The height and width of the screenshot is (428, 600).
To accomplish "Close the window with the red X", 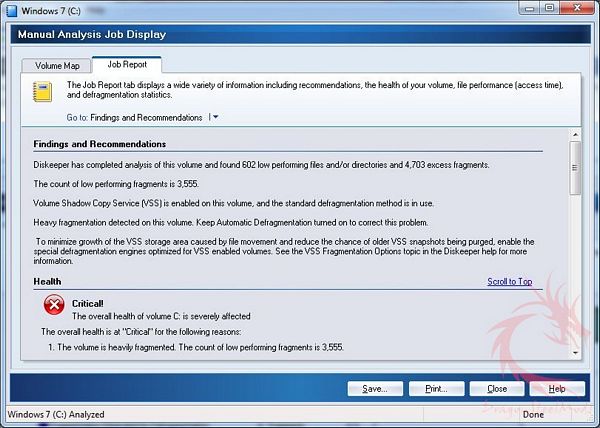I will [x=578, y=8].
